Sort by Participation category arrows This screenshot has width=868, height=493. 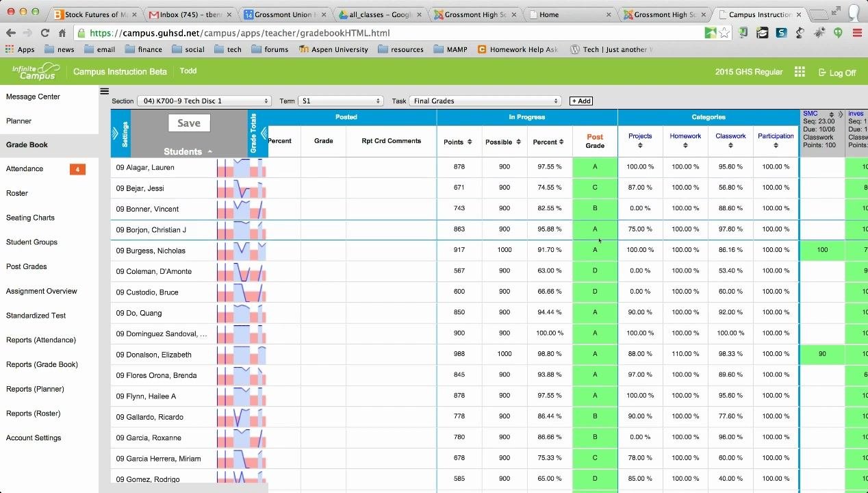point(776,145)
